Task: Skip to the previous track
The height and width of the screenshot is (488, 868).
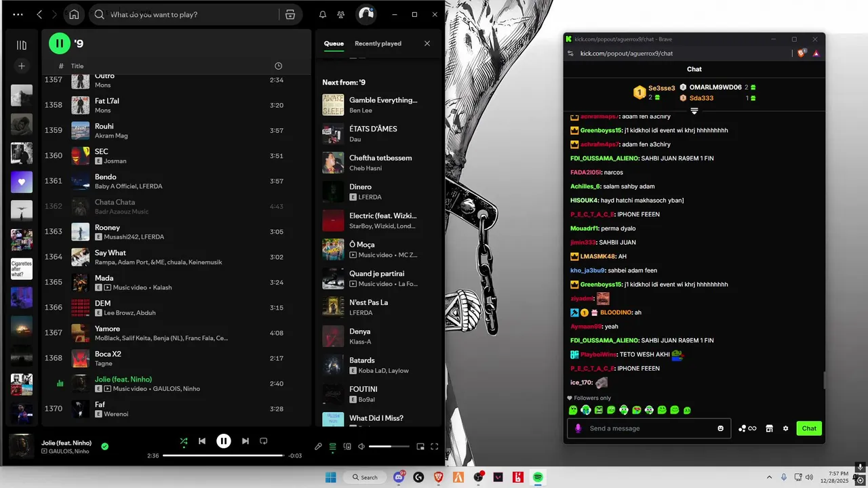Action: (202, 441)
